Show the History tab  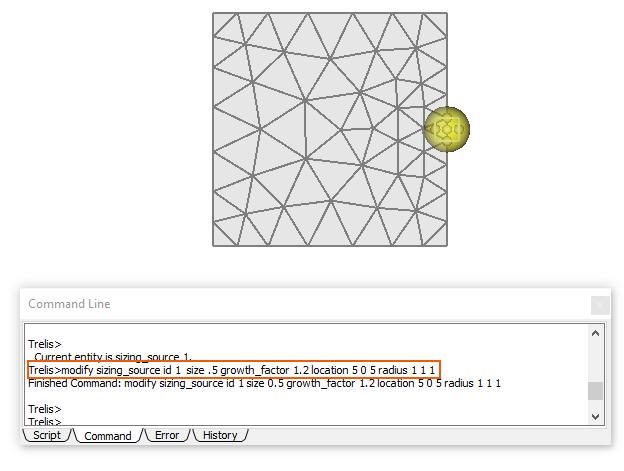[x=220, y=436]
